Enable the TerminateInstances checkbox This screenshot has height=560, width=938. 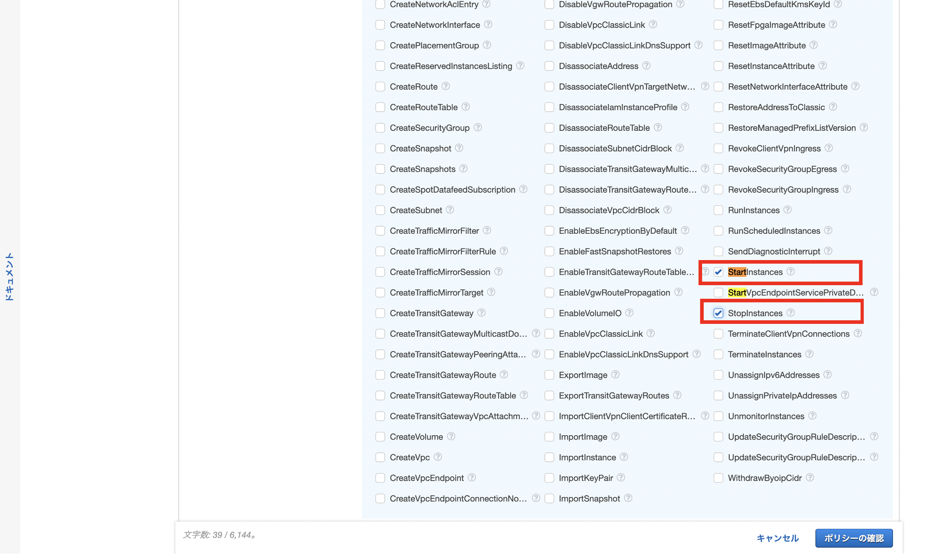coord(718,354)
